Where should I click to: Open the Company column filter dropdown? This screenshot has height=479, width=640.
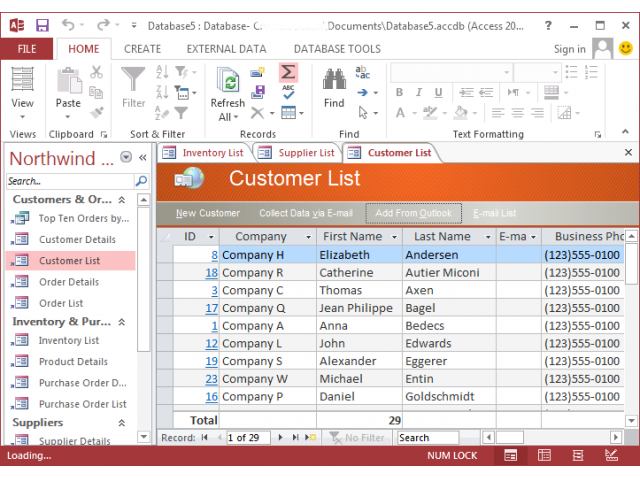(x=307, y=237)
